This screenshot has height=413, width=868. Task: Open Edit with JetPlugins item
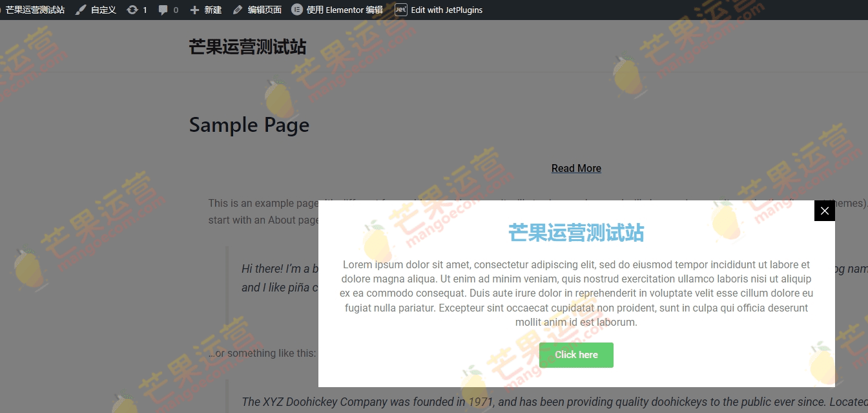click(x=447, y=10)
